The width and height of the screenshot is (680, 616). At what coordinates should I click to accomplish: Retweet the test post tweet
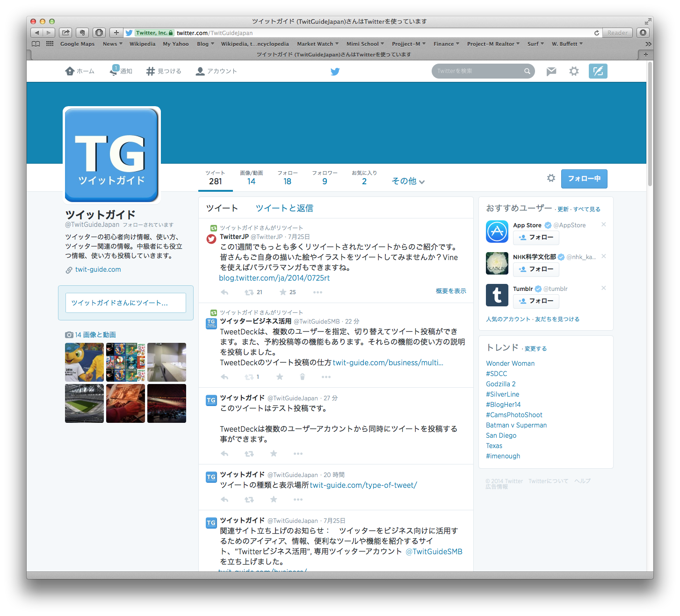[x=249, y=454]
